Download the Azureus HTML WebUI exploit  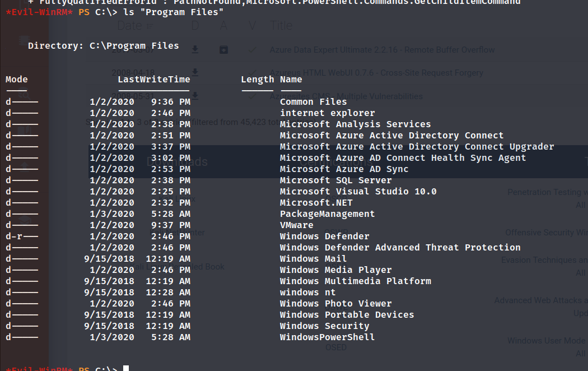195,72
